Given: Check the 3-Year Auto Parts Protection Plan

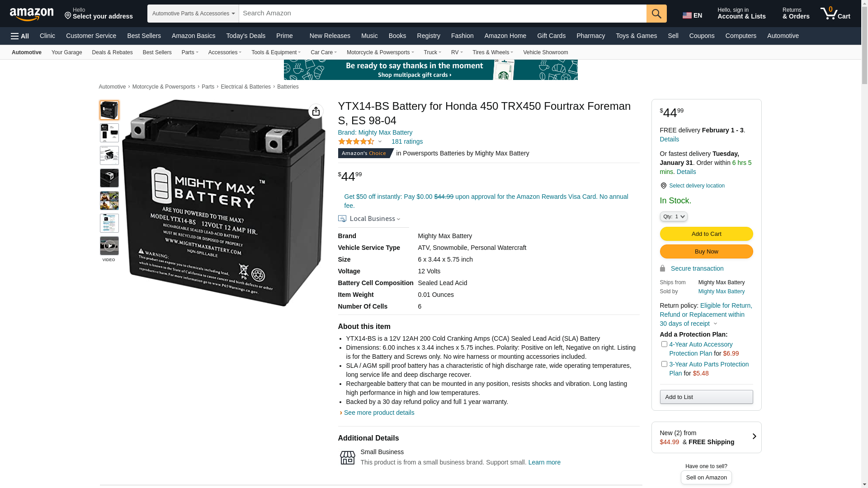Looking at the screenshot, I should pyautogui.click(x=664, y=364).
